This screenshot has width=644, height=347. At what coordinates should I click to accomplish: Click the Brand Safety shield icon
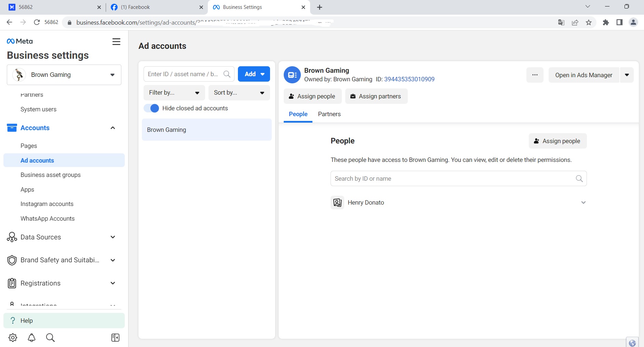tap(12, 260)
